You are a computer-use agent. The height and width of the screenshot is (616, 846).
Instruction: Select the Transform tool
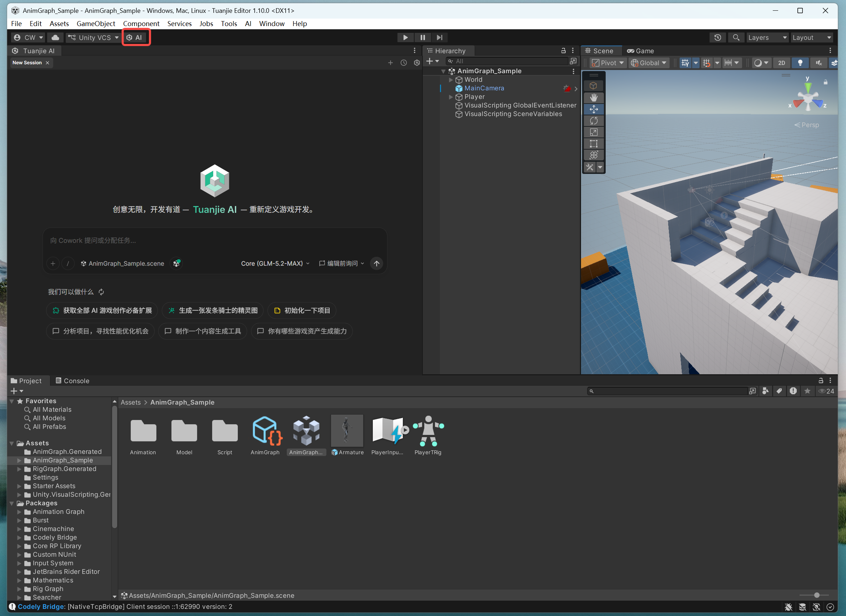594,155
